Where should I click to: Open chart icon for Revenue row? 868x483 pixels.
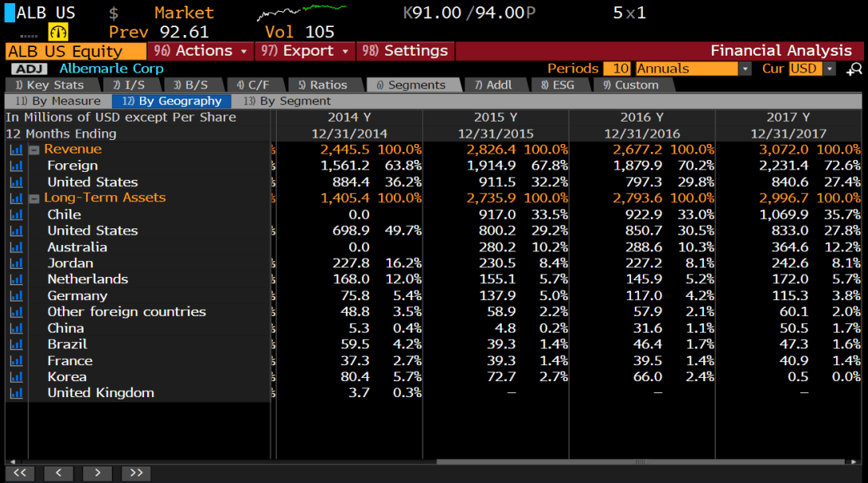click(x=17, y=150)
